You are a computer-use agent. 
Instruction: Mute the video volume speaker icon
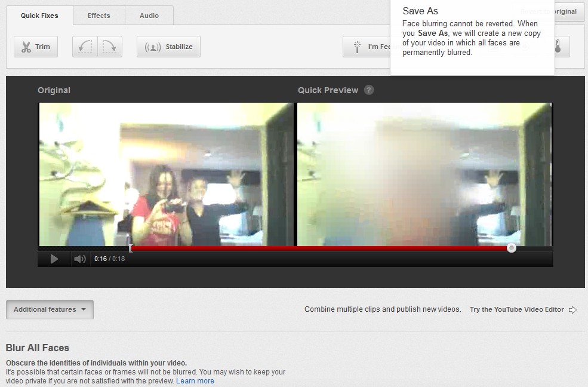coord(80,259)
